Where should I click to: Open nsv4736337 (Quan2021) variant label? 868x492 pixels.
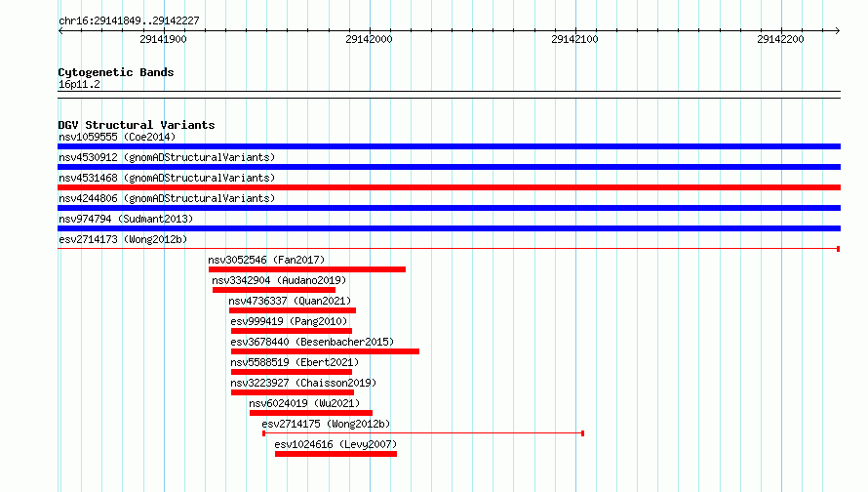coord(290,301)
